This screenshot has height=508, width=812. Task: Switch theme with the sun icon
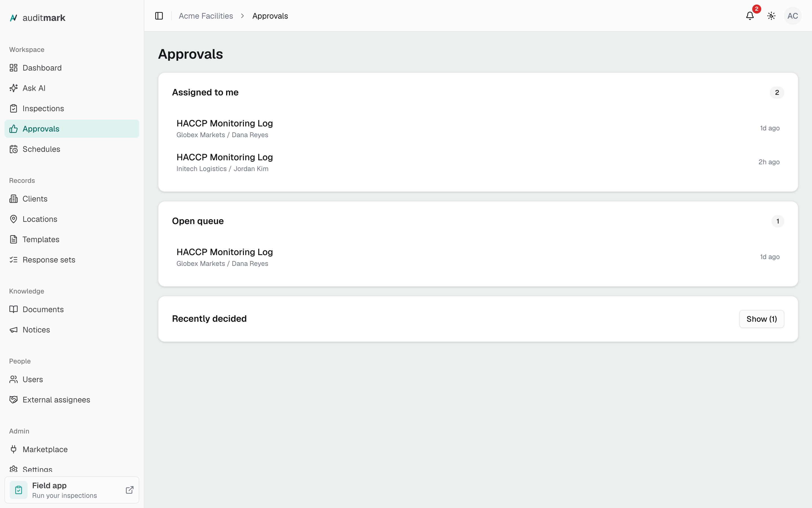[x=771, y=16]
